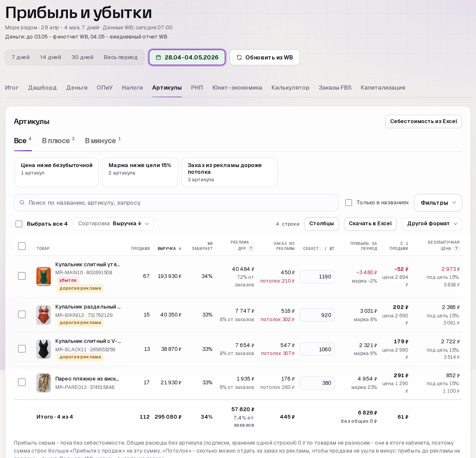Open thumbnail of MR-MAIN10 green swimsuit
This screenshot has height=458, width=476.
43,276
